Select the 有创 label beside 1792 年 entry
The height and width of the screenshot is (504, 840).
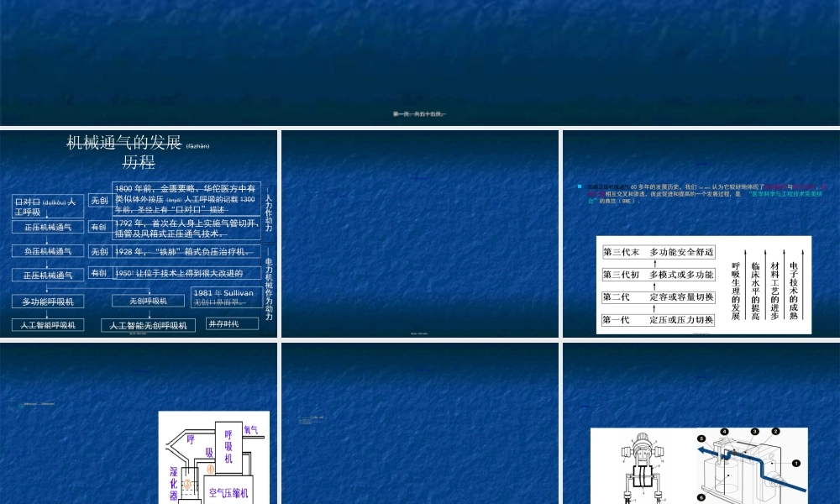(x=99, y=227)
